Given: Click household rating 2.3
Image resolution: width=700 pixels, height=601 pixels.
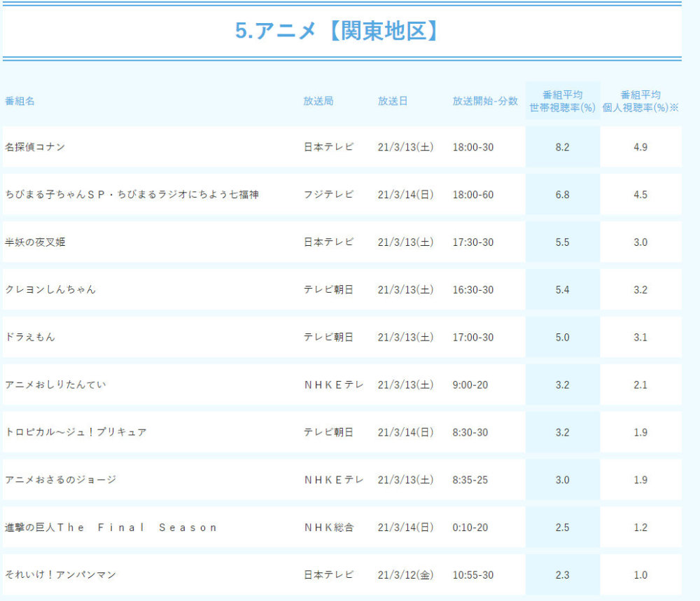Looking at the screenshot, I should pyautogui.click(x=563, y=574).
